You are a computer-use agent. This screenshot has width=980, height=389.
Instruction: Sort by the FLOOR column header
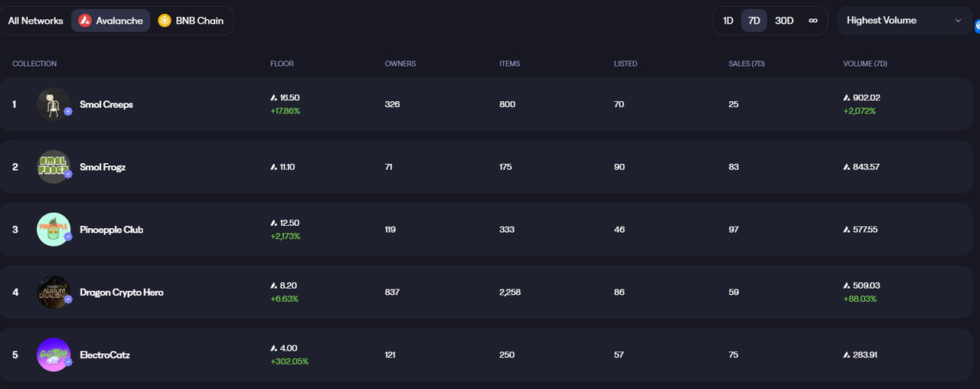click(x=282, y=64)
